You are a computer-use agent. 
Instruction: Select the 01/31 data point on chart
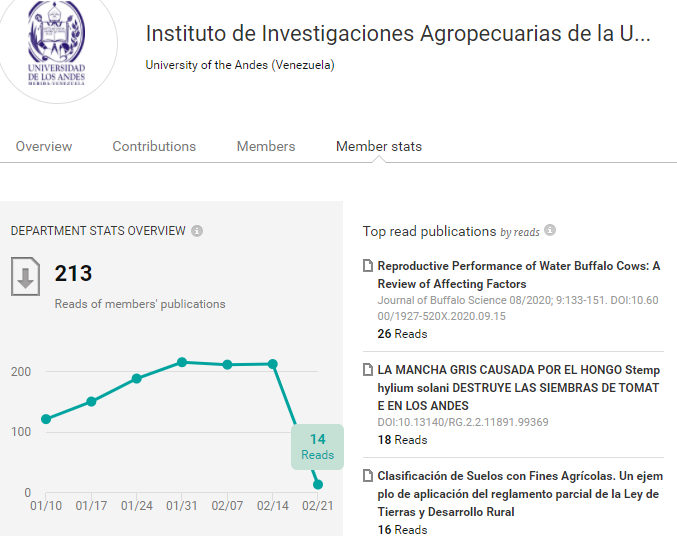click(x=182, y=362)
